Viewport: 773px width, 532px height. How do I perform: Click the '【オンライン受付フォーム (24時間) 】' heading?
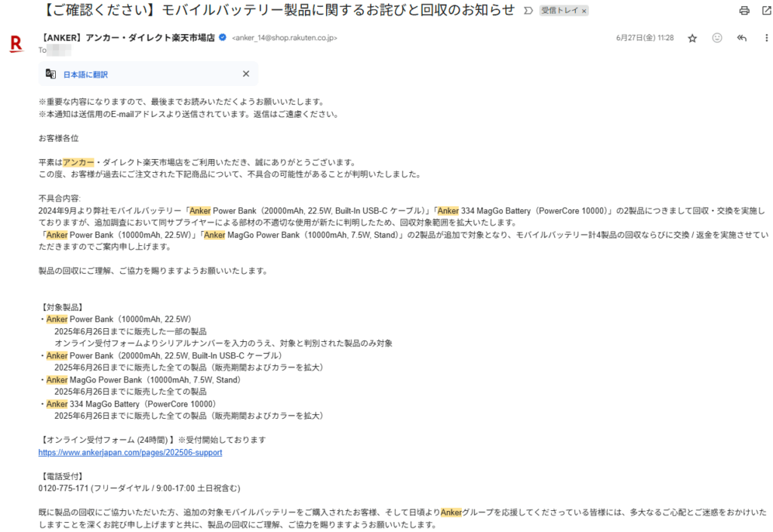point(106,440)
